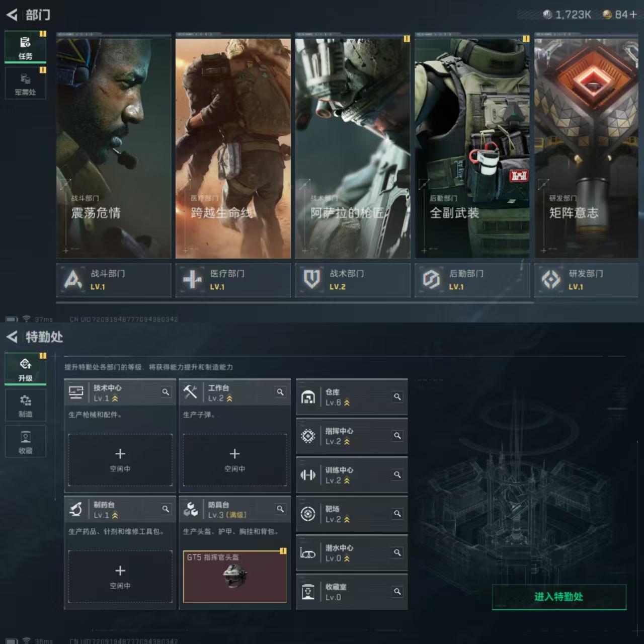Open the 震荡危情 mission card
The image size is (644, 644).
click(x=114, y=148)
